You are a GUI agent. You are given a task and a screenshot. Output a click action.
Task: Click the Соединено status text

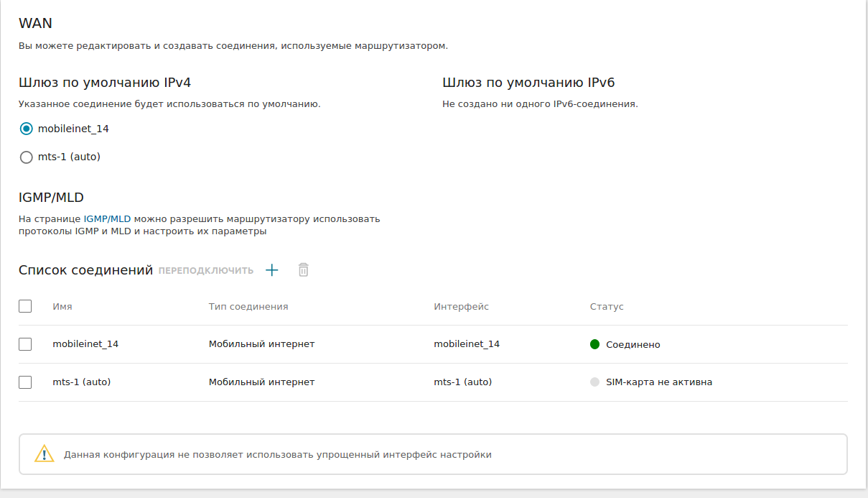coord(633,345)
